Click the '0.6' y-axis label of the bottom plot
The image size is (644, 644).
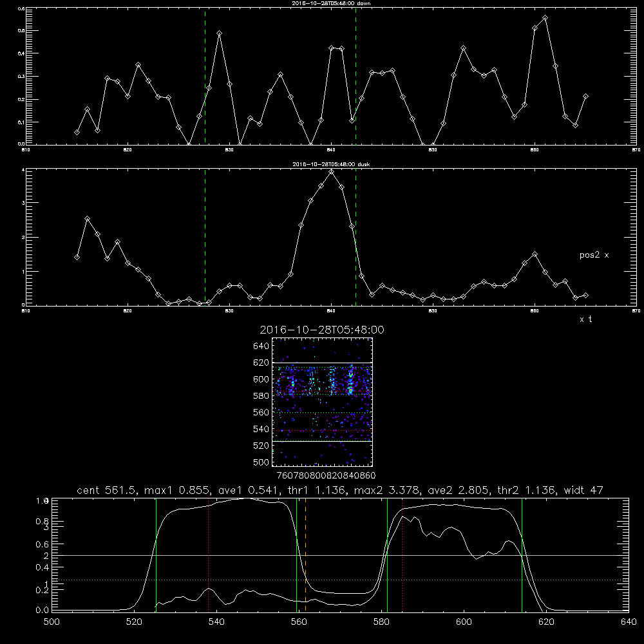[x=43, y=544]
